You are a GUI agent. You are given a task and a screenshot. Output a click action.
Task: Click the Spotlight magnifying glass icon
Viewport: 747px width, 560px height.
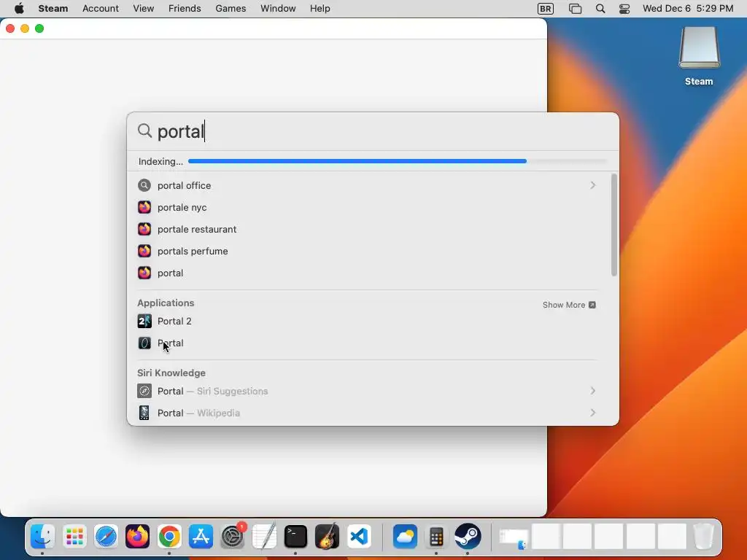click(x=144, y=131)
